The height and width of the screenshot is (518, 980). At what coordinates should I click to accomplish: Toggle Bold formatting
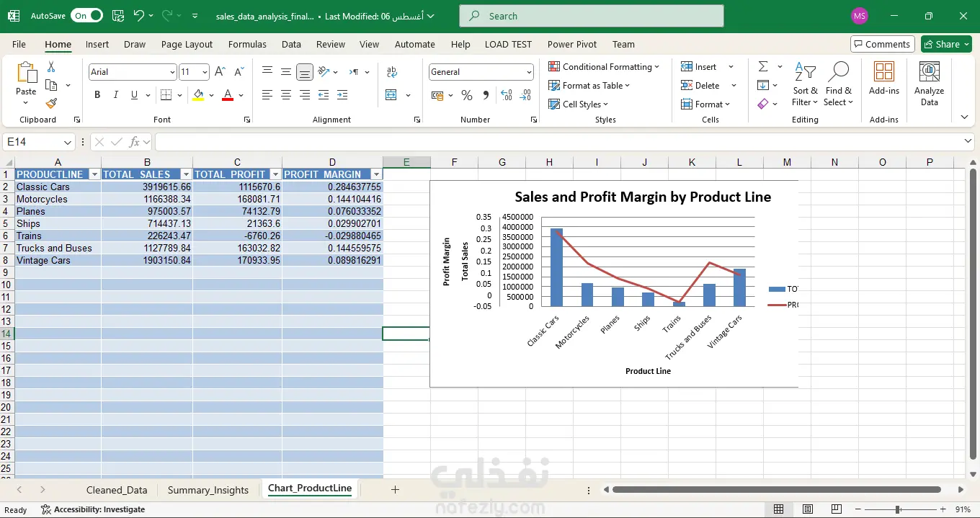point(97,95)
